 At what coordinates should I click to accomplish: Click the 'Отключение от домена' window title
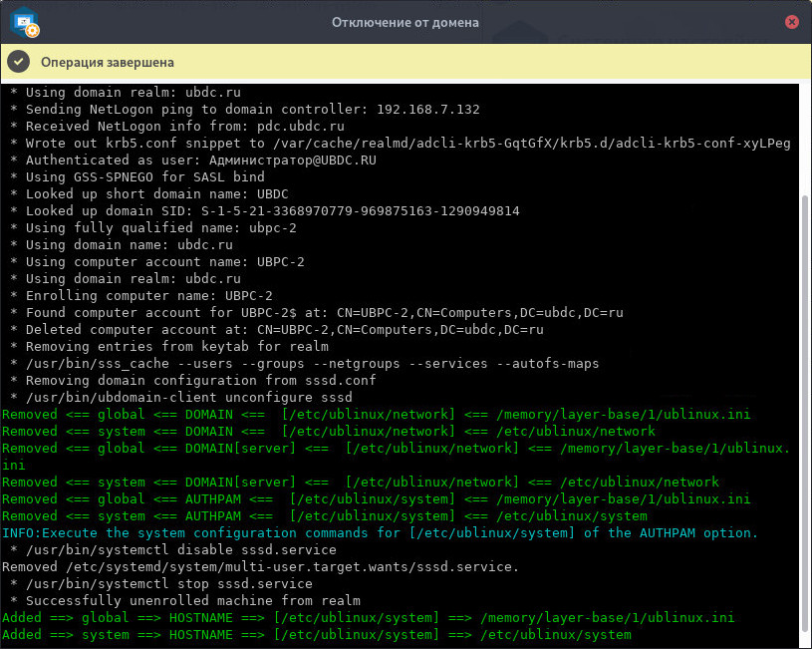pyautogui.click(x=406, y=22)
